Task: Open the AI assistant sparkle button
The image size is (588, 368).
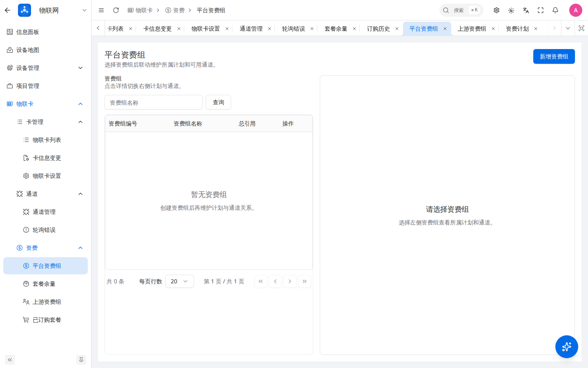Action: click(567, 347)
